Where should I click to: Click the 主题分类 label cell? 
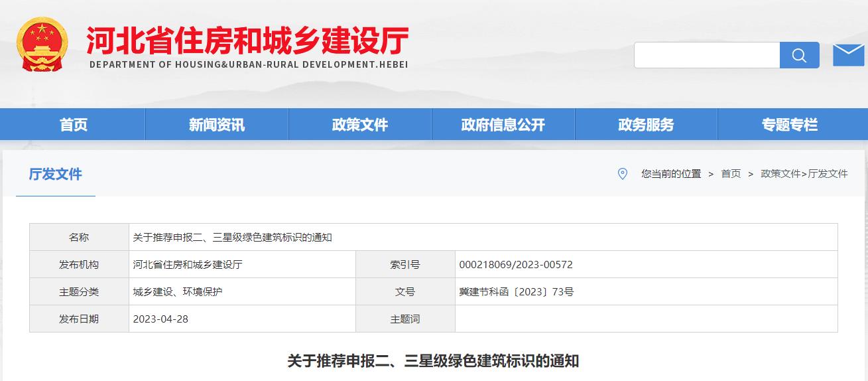tap(79, 291)
